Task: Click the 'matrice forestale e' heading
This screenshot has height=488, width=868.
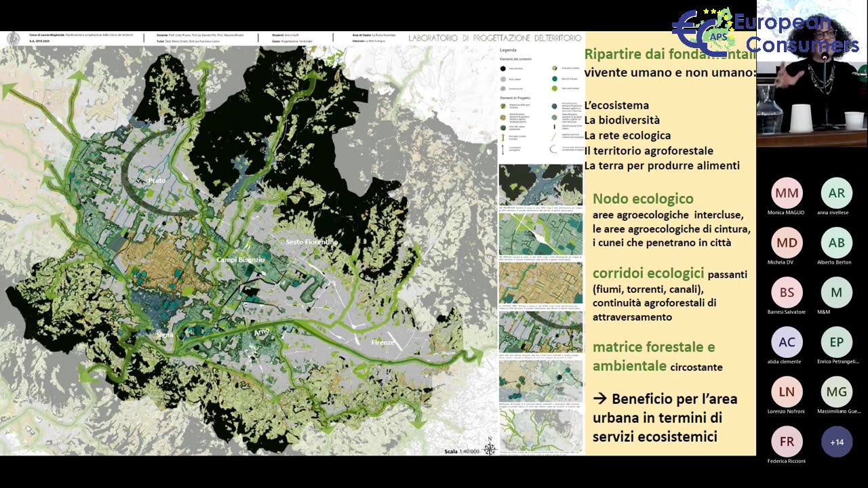Action: [654, 347]
